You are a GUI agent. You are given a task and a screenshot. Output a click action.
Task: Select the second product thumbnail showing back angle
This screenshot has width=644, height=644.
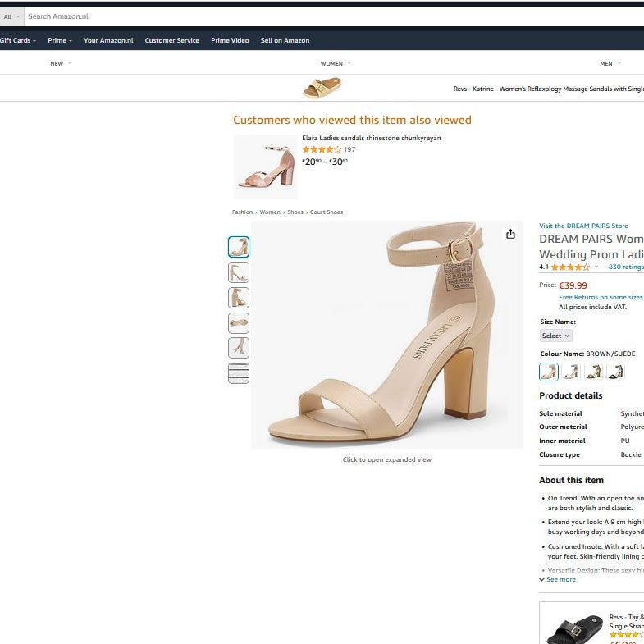(x=239, y=272)
